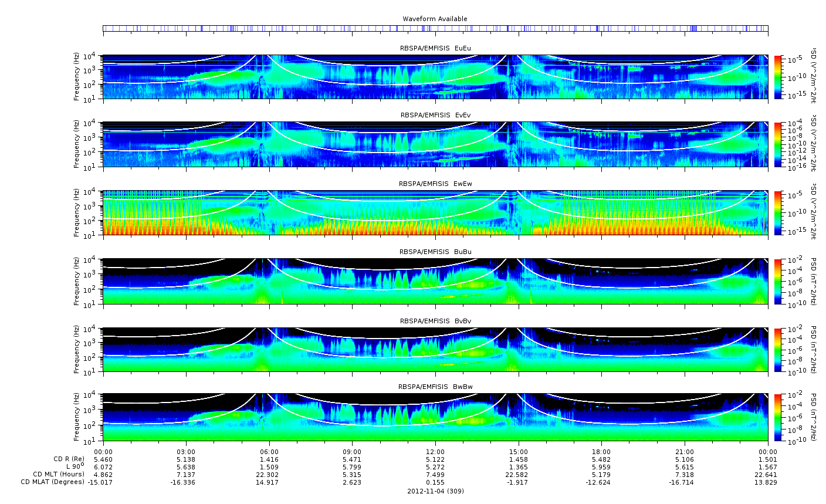This screenshot has height=504, width=826.
Task: Click the "CD MLAT (Degrees)" row label
Action: pyautogui.click(x=51, y=482)
